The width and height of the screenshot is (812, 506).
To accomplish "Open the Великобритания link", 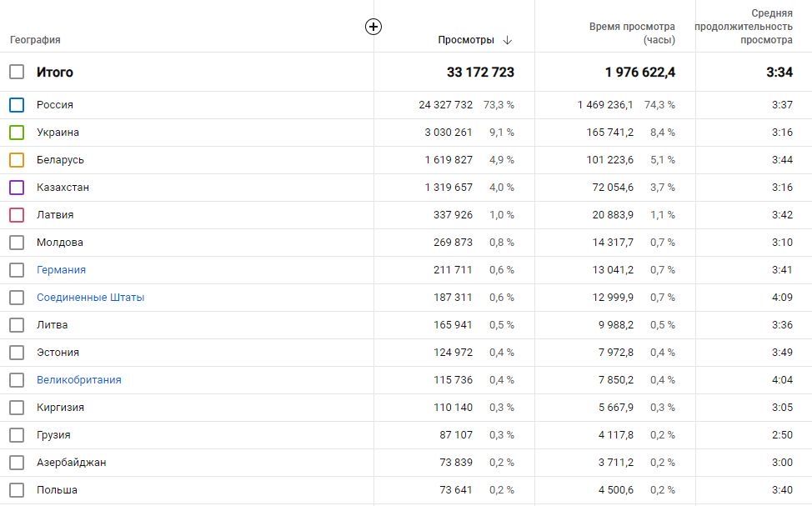I will (x=78, y=380).
